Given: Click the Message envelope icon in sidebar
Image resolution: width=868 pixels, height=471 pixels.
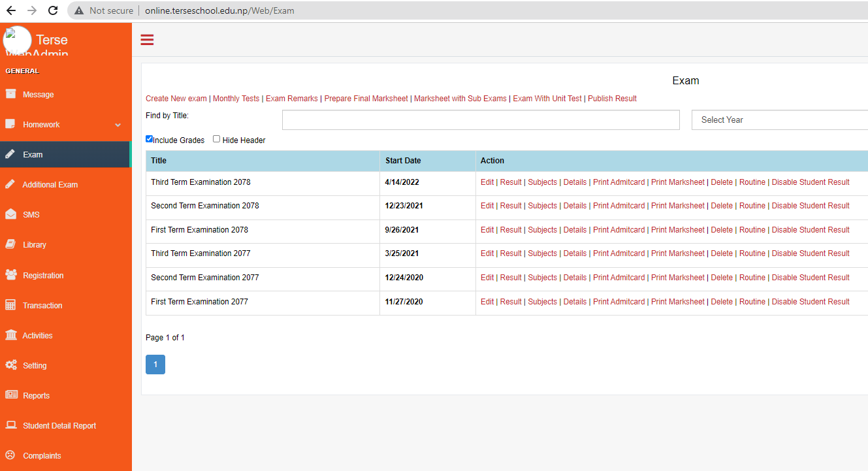Looking at the screenshot, I should (10, 94).
